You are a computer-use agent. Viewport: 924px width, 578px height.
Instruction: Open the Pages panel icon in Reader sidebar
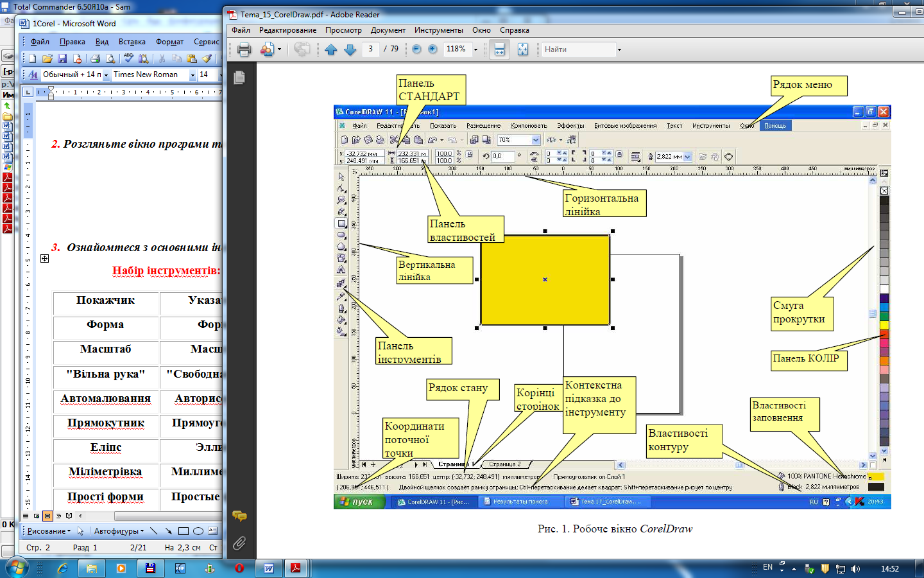[x=239, y=78]
